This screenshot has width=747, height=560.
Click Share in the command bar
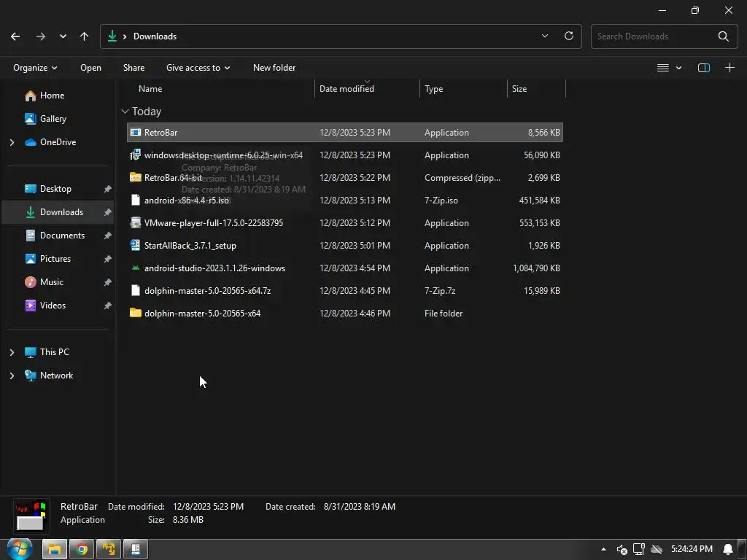point(134,68)
